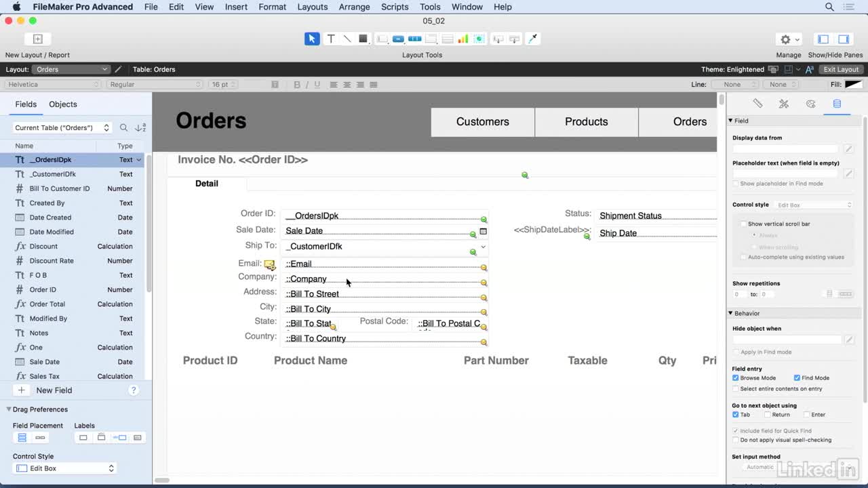Enable Select entire contents on entry
This screenshot has width=868, height=488.
736,388
